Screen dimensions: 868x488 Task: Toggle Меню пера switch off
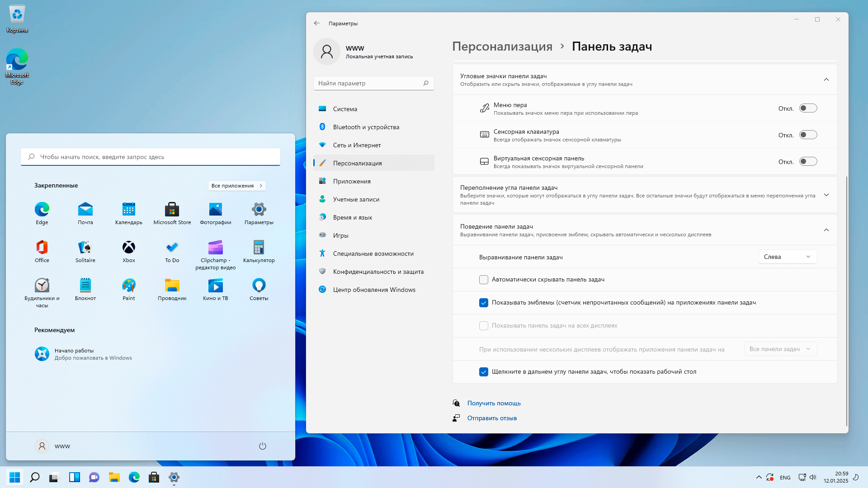click(x=808, y=108)
